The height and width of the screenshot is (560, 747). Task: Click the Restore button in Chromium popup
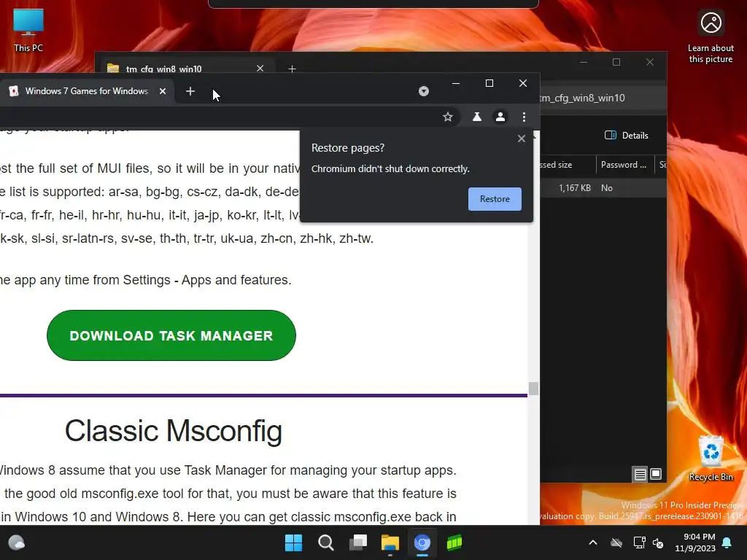(x=495, y=199)
